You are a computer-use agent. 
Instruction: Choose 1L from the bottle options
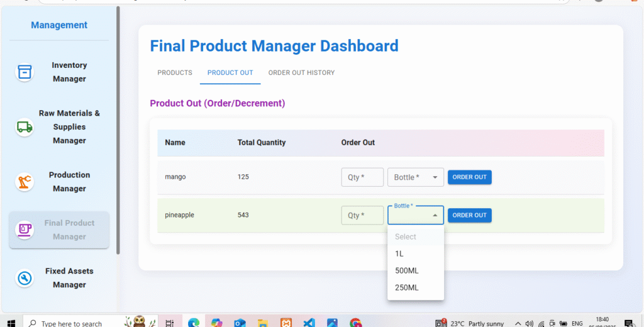click(399, 253)
